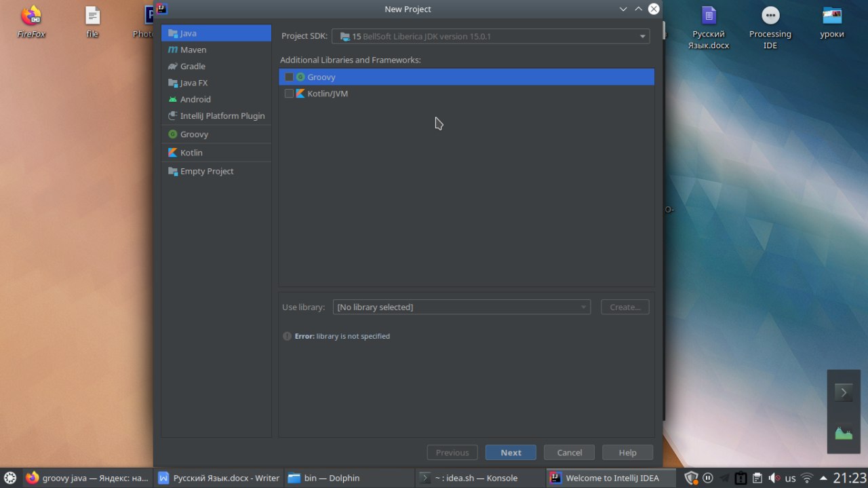Click the green landscape desktop panel icon
Screen dimensions: 868x488
pos(844,433)
